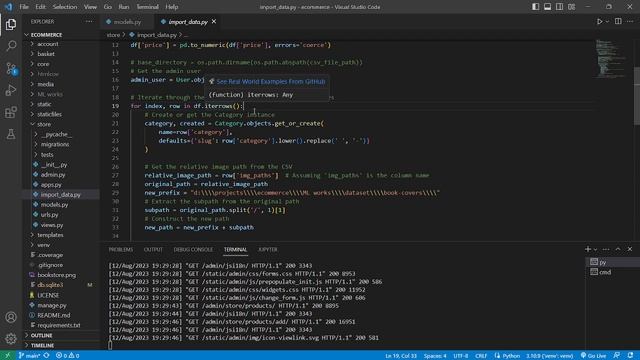
Task: Open the File menu
Action: [24, 7]
